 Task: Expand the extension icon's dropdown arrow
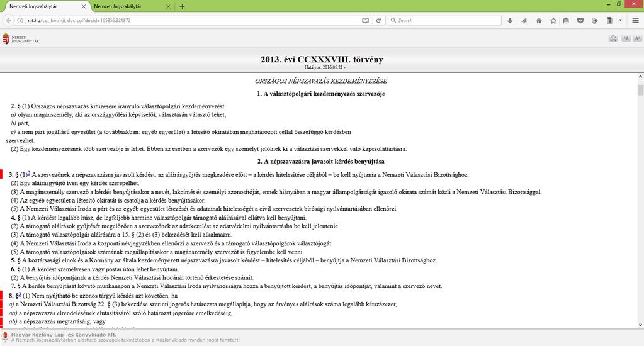[x=620, y=20]
